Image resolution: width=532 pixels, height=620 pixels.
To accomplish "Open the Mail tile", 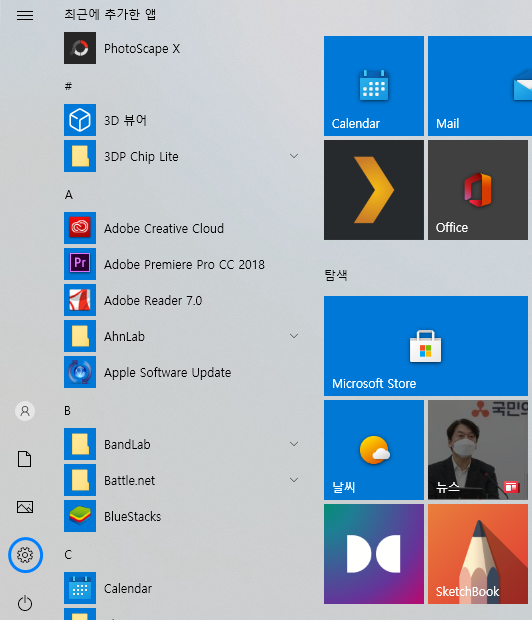I will tap(480, 86).
